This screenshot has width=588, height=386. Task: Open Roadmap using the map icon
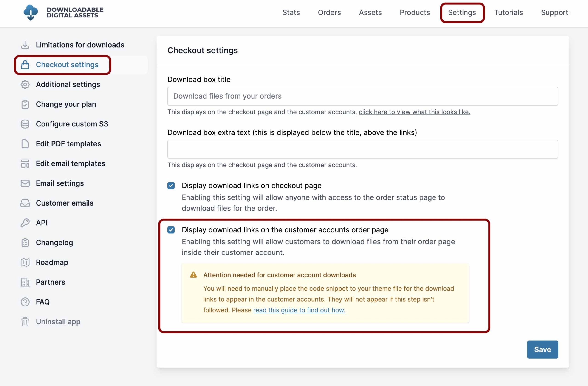25,262
